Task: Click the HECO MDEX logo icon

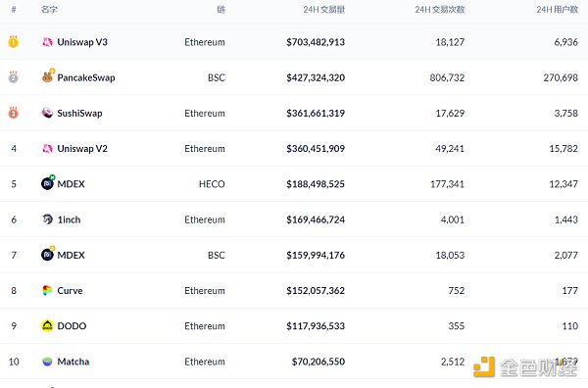Action: [48, 183]
